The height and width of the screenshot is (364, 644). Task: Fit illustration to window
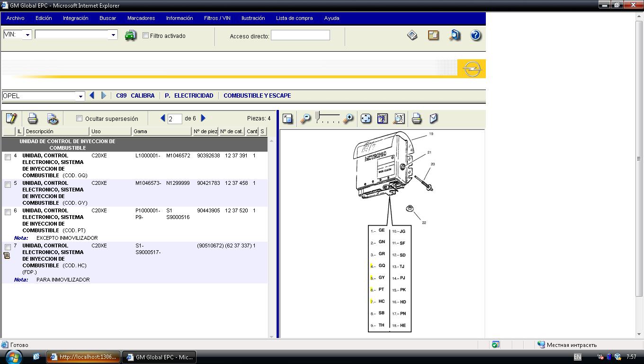(366, 118)
